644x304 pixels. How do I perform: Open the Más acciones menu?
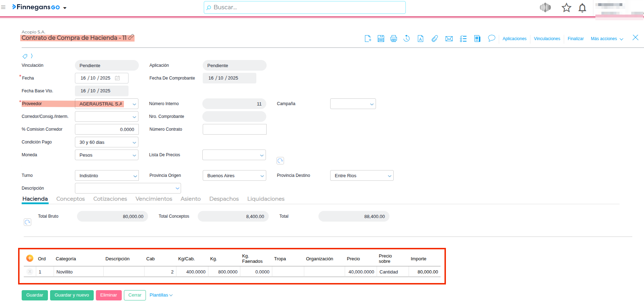607,39
